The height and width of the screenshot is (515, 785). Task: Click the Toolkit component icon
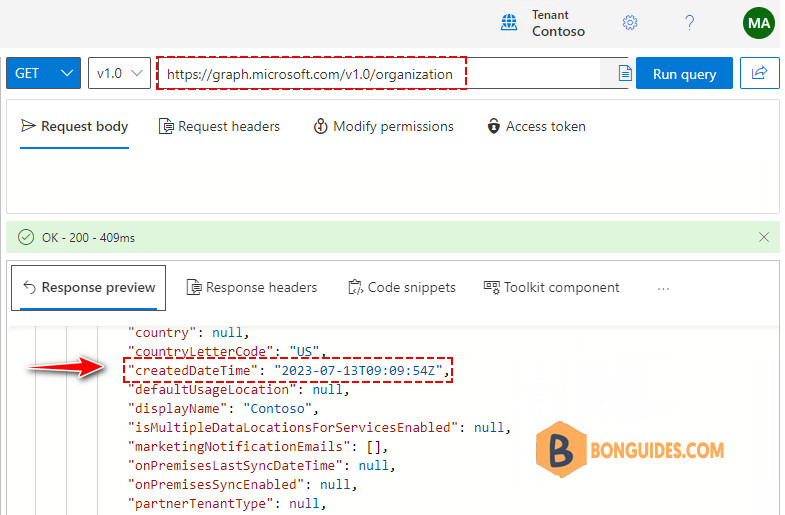tap(492, 288)
